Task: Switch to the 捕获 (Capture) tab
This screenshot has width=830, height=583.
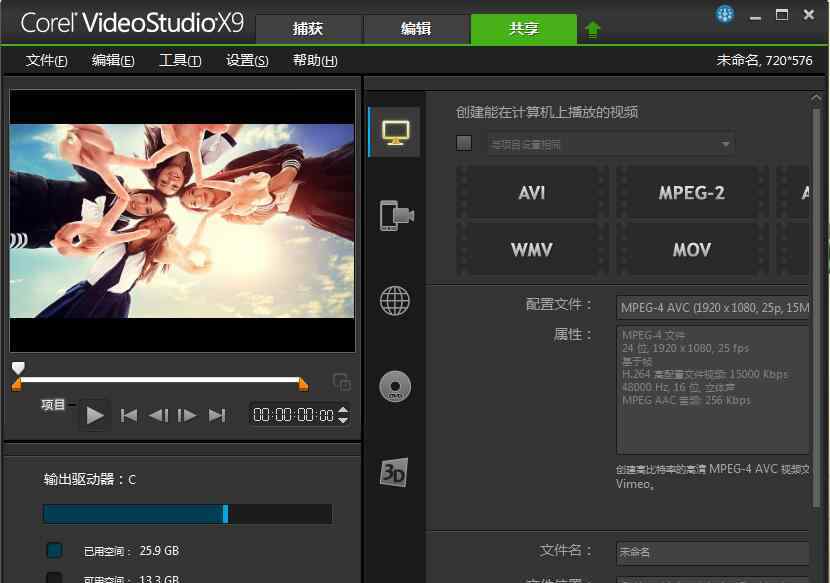Action: [309, 29]
